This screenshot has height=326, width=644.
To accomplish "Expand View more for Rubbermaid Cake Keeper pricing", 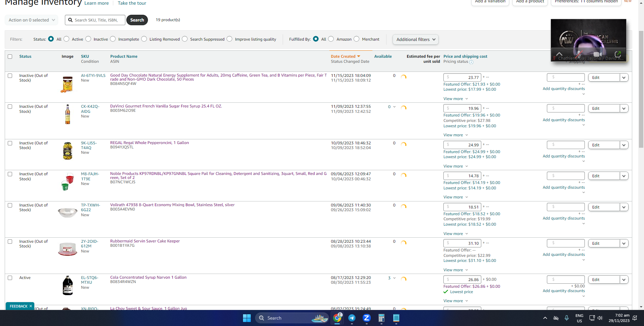I will [455, 270].
